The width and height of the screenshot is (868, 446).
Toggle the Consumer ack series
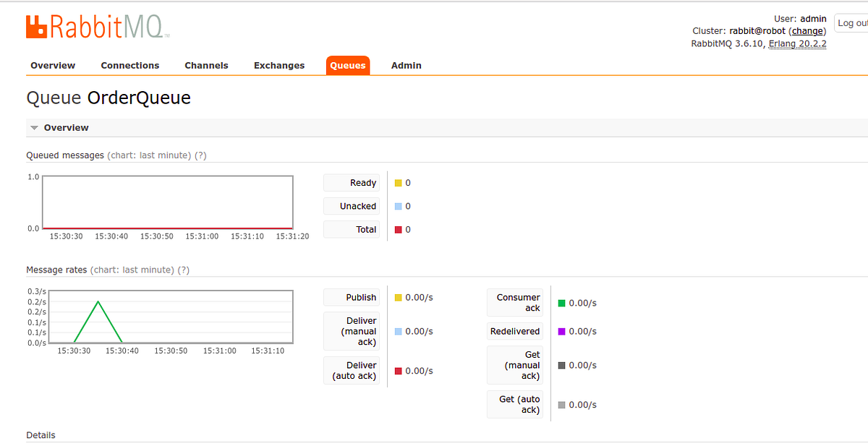click(x=515, y=302)
